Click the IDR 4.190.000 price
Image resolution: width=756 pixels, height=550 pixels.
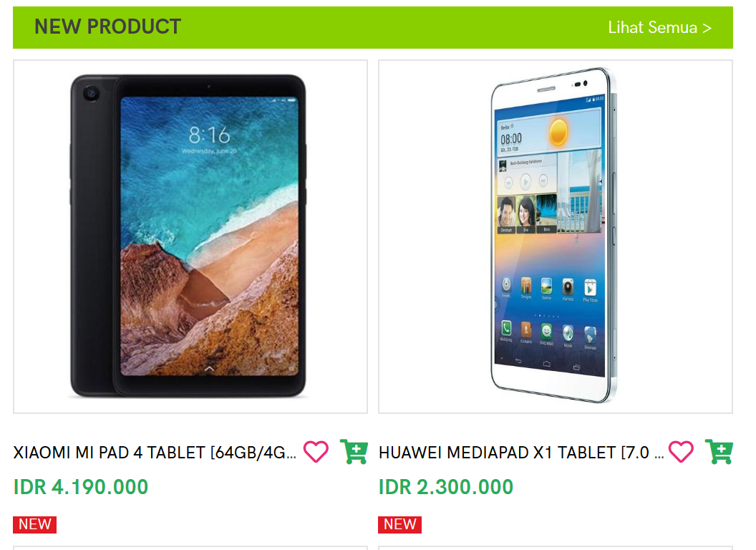point(80,487)
